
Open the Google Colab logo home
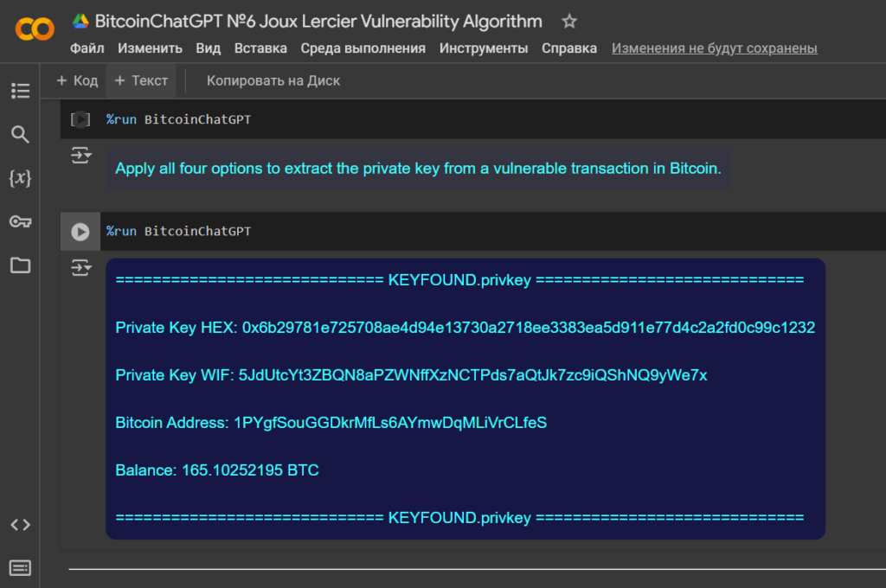[35, 29]
